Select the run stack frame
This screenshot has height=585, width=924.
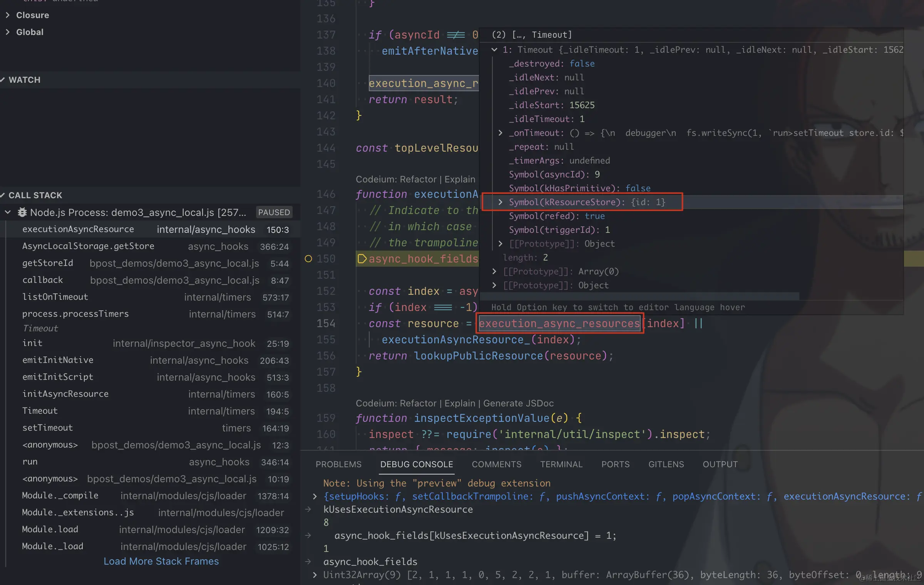150,462
